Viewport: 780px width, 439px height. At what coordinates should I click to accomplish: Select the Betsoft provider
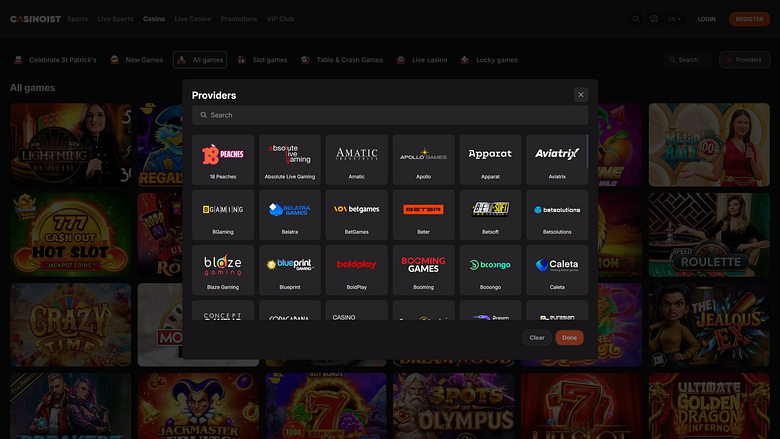490,215
